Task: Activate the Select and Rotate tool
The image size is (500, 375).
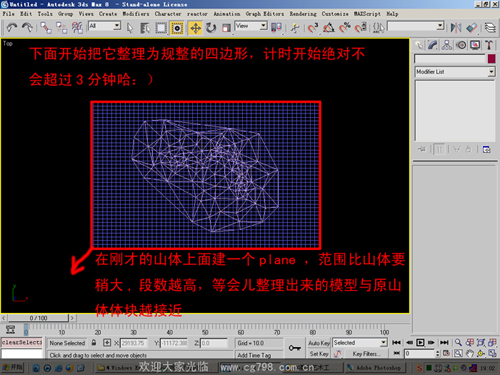Action: (x=211, y=28)
